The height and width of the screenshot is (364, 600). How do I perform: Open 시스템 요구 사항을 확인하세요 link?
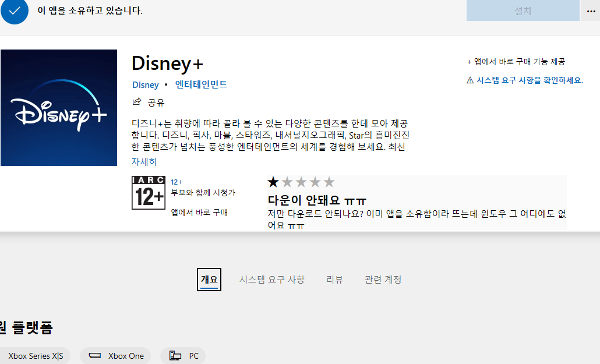(530, 80)
